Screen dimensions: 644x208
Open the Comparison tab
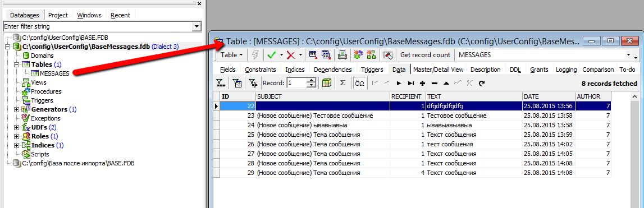click(598, 70)
